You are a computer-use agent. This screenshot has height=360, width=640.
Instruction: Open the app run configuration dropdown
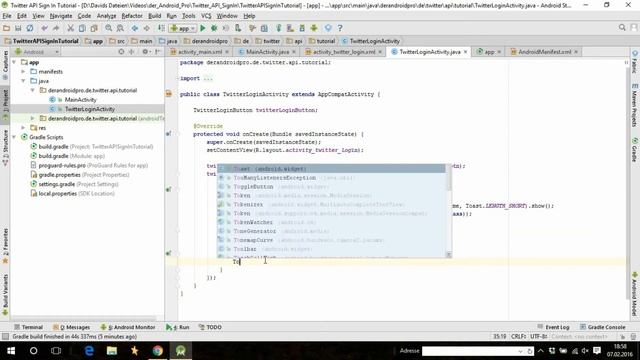183,28
